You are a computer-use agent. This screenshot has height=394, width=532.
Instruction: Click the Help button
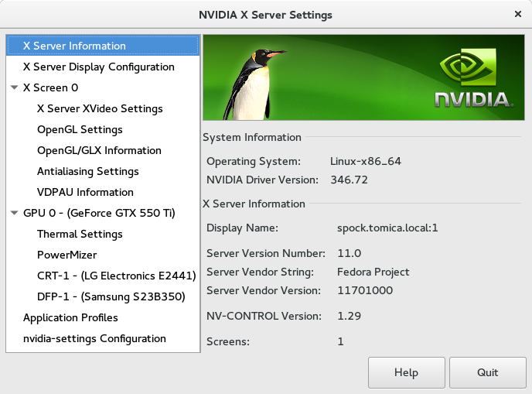point(407,372)
